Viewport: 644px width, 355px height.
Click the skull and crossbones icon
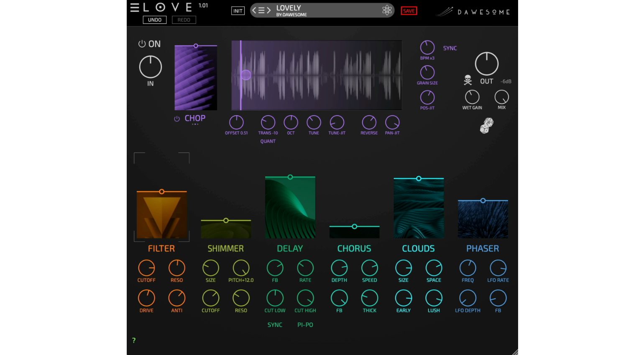(468, 80)
